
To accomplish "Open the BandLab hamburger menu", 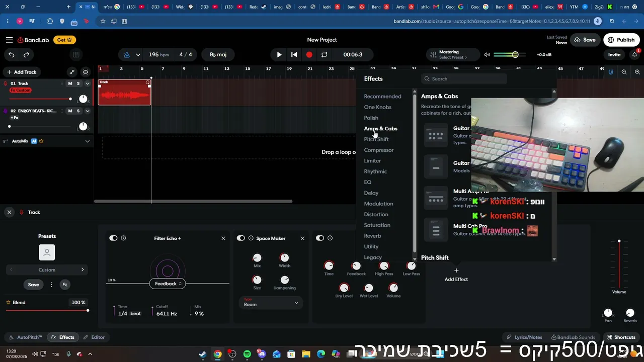I will [x=10, y=40].
